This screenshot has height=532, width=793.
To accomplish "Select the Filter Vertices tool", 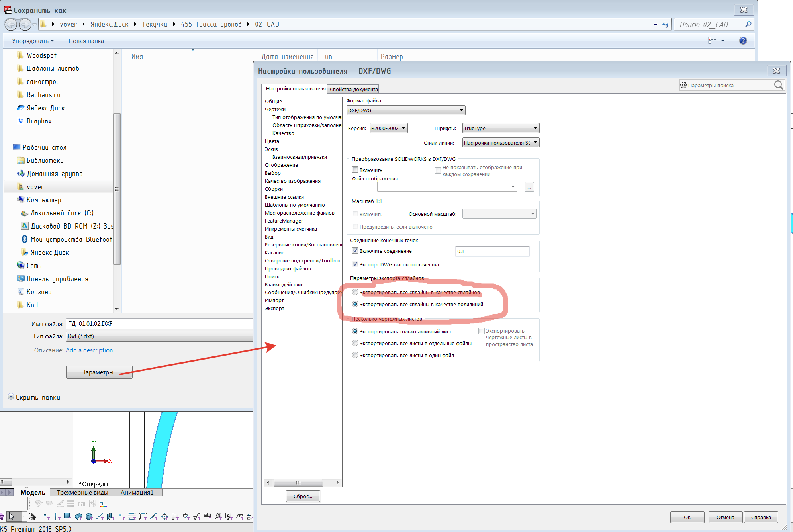I will (x=47, y=516).
